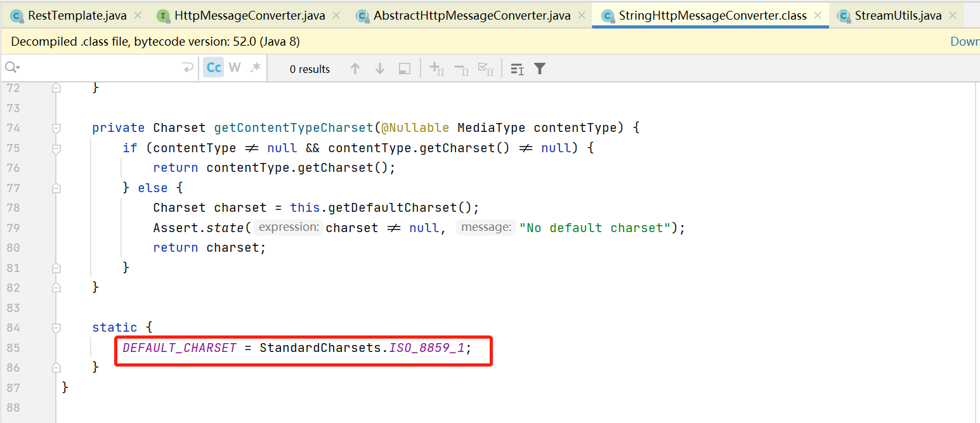The height and width of the screenshot is (423, 980).
Task: Click the Download sources link in banner
Action: [965, 42]
